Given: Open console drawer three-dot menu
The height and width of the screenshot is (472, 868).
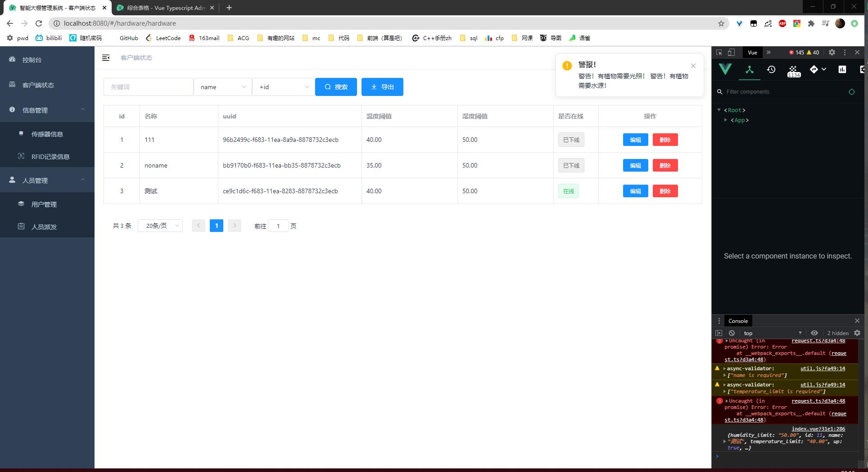Looking at the screenshot, I should pos(719,321).
